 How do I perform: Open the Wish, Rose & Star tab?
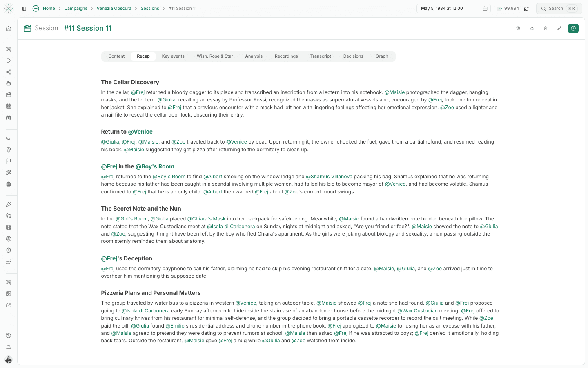(215, 56)
